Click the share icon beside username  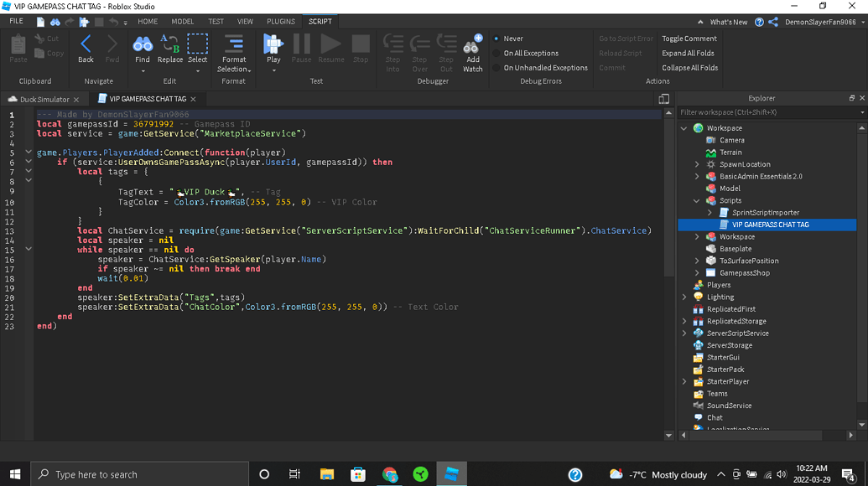point(773,22)
